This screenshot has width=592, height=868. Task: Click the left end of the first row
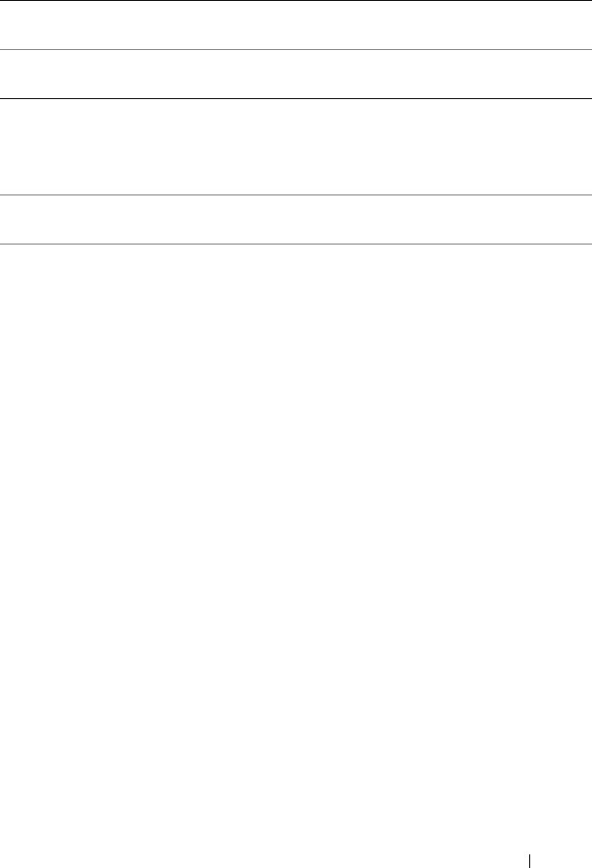pyautogui.click(x=11, y=25)
